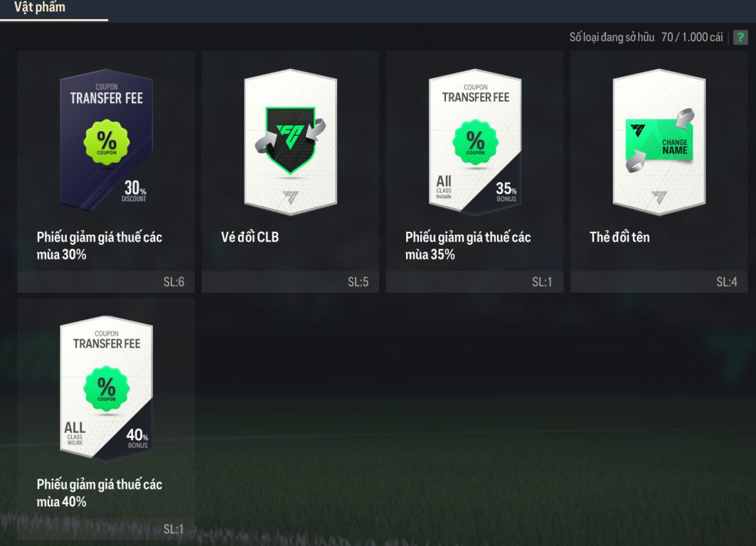Viewport: 756px width, 546px height.
Task: Click the green percent badge on 35% coupon
Action: [x=475, y=142]
